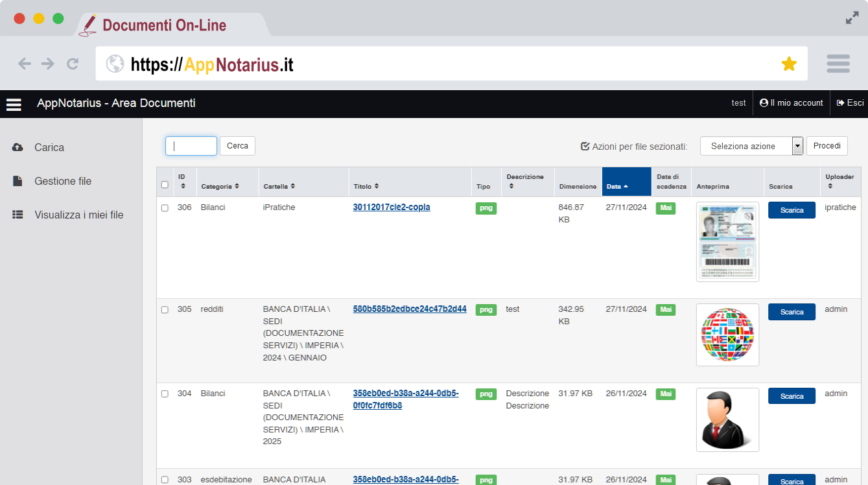Screen dimensions: 868x485
Task: Check the box for file ID 305
Action: click(165, 310)
